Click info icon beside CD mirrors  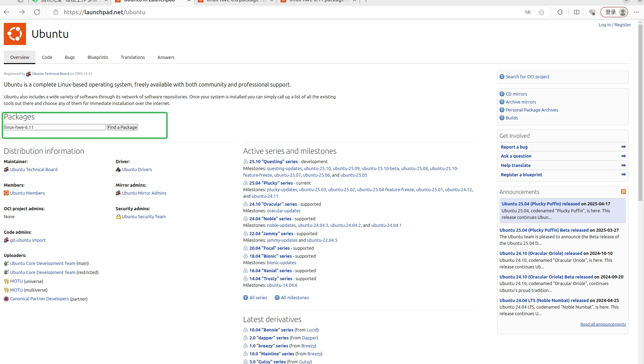coord(502,94)
